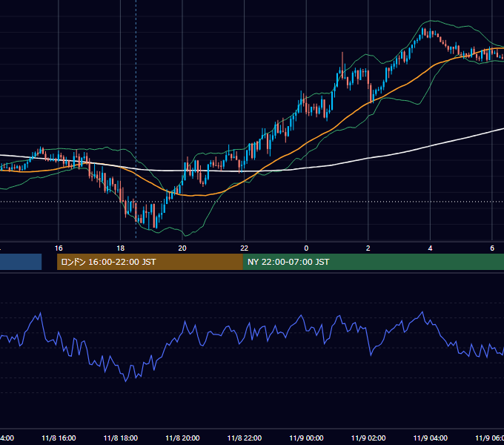Click the "11/8 18:00" bottom axis label

121,438
